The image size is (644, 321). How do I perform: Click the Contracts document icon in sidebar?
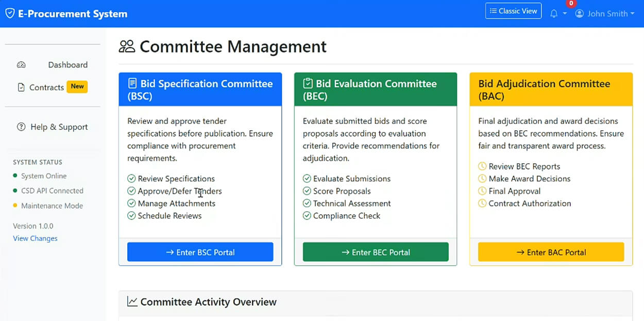21,88
